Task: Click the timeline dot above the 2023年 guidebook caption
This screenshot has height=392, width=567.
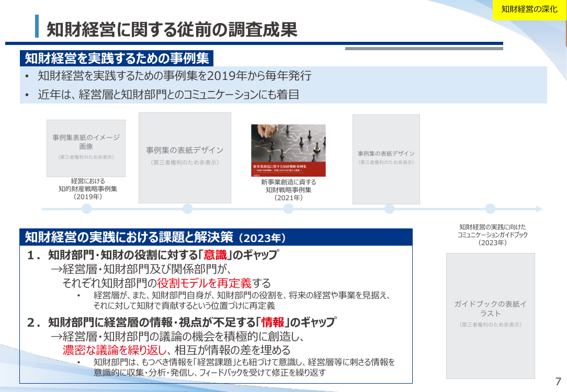Action: [x=490, y=209]
